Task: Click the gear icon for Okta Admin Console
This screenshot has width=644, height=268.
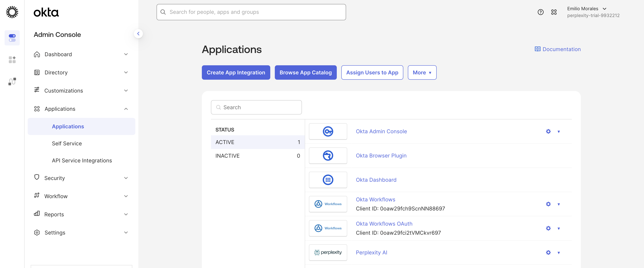Action: coord(548,131)
